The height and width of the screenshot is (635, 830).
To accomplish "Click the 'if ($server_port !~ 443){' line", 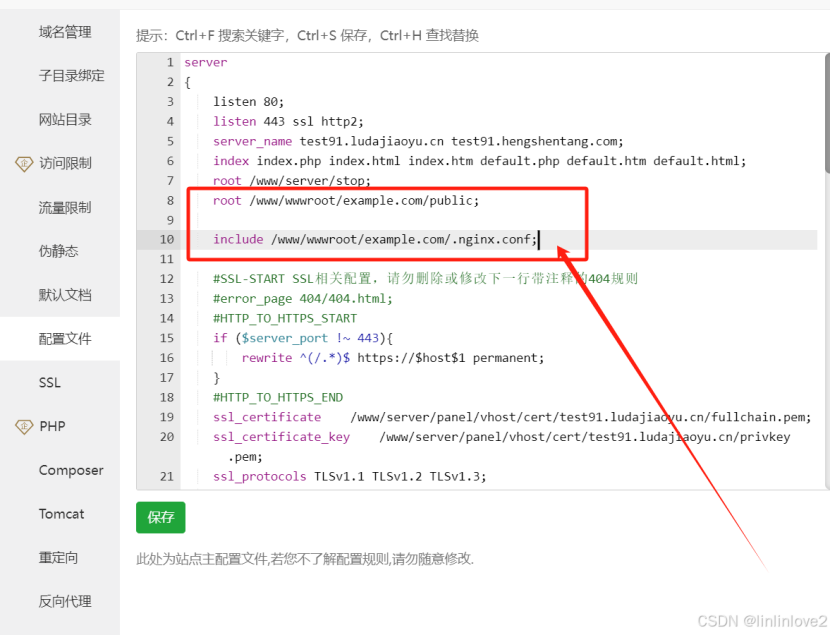I will 303,338.
